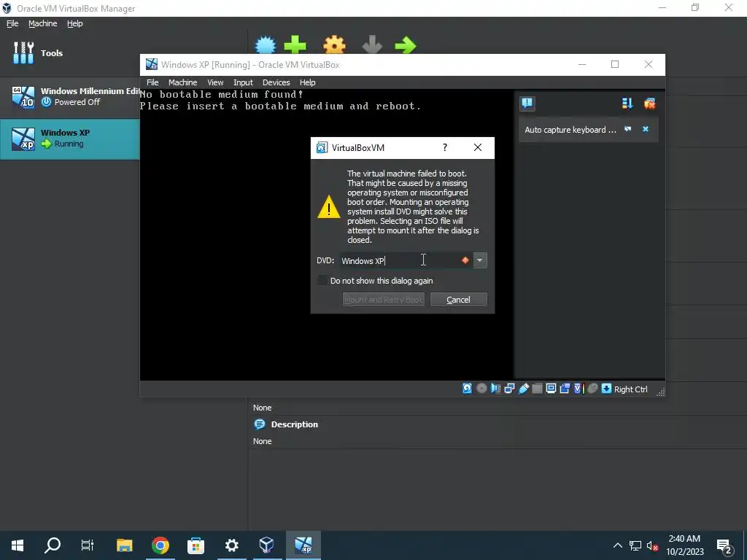
Task: Expand the DVD dropdown arrow
Action: coord(480,260)
